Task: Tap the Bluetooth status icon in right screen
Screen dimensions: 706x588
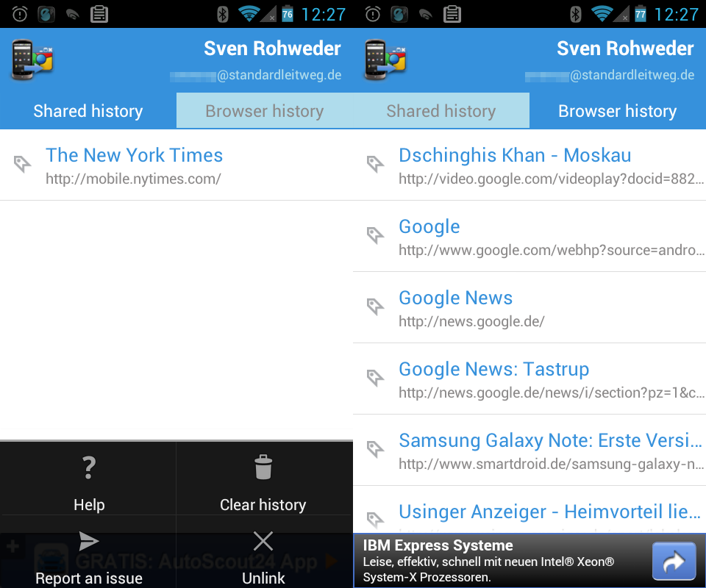Action: 575,15
